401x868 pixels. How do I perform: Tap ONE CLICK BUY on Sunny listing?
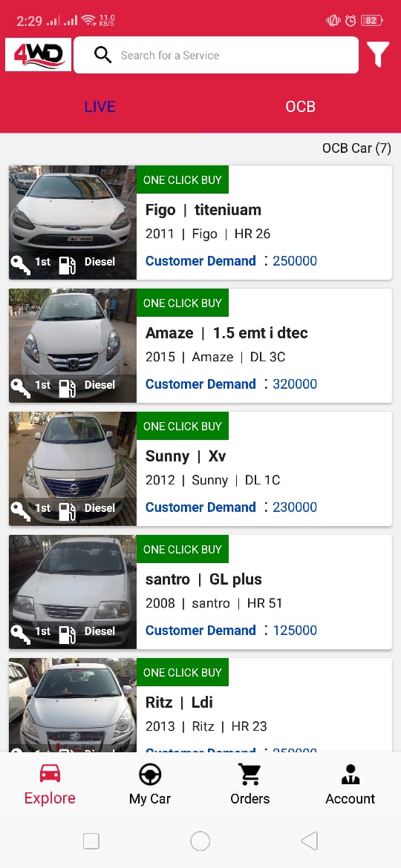point(182,426)
